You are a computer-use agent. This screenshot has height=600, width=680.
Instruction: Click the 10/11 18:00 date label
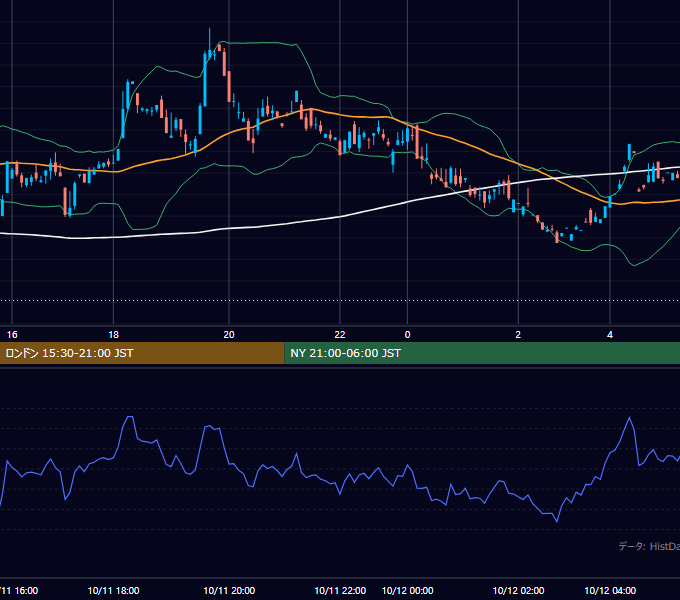click(x=113, y=591)
